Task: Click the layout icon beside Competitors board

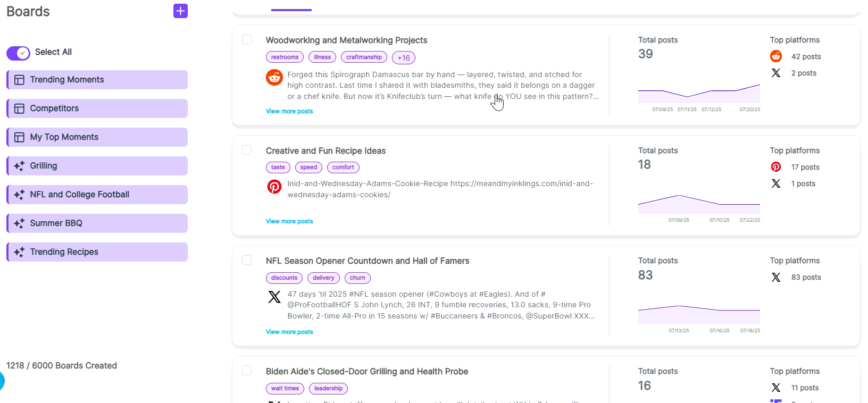Action: pos(19,108)
